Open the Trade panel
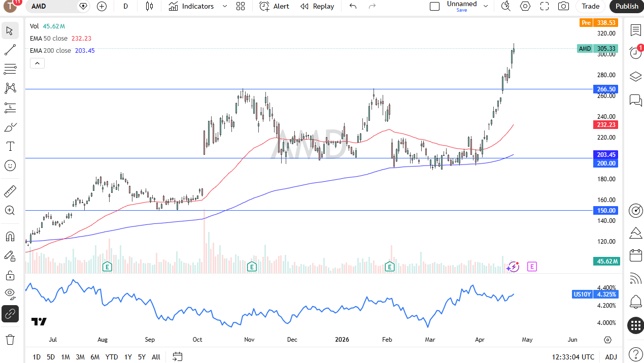This screenshot has height=363, width=644. point(590,6)
